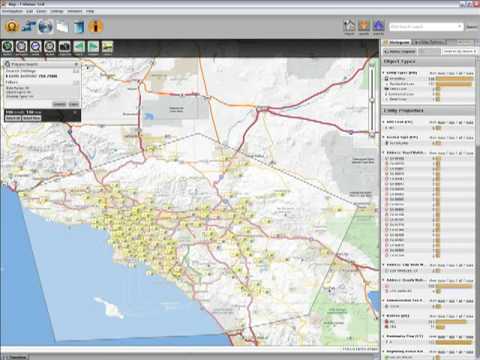480x360 pixels.
Task: Click the purple up-arrow icon near search field
Action: click(378, 27)
